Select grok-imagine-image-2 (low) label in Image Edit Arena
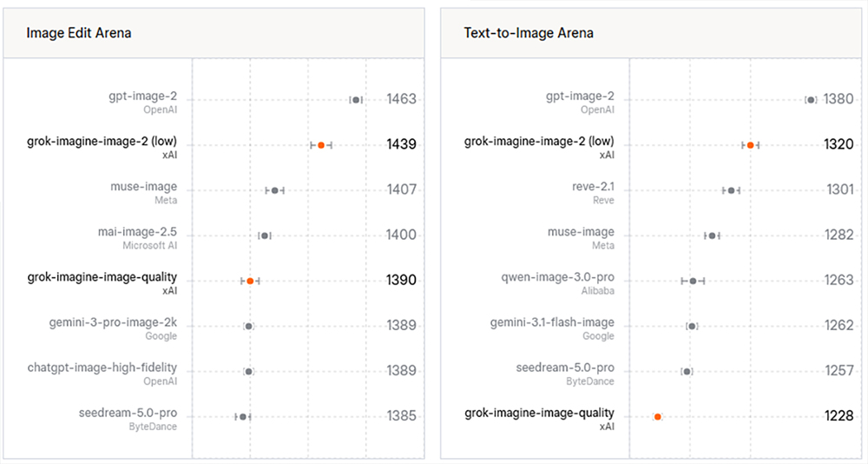 click(102, 142)
